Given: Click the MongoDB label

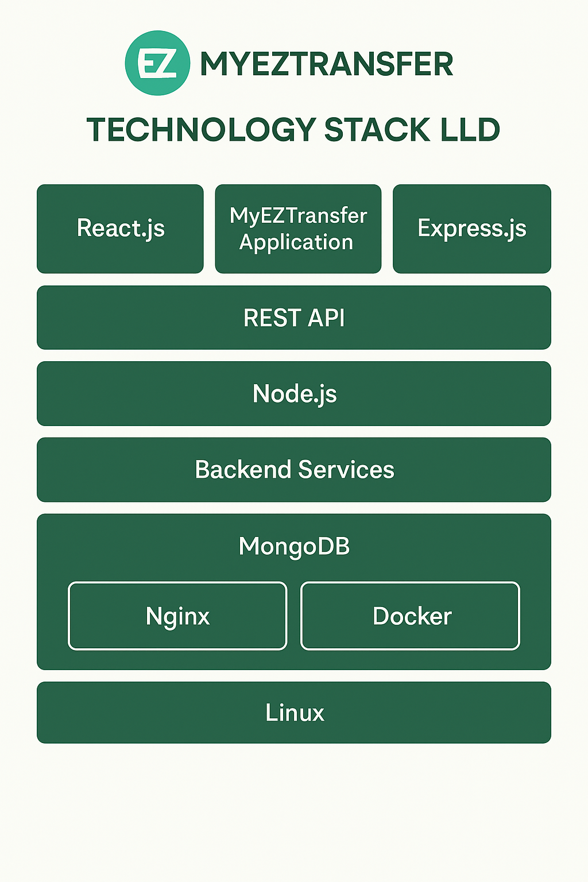Looking at the screenshot, I should pyautogui.click(x=294, y=546).
